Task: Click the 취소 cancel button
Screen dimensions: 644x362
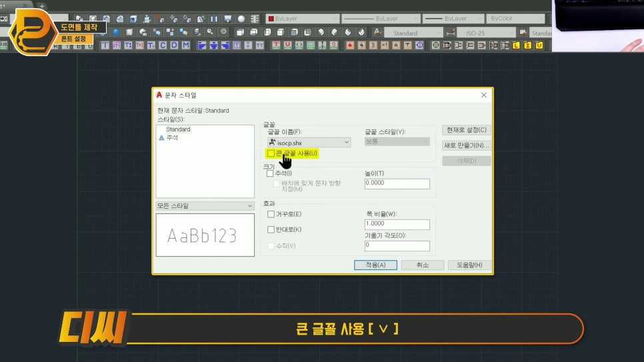Action: (422, 265)
